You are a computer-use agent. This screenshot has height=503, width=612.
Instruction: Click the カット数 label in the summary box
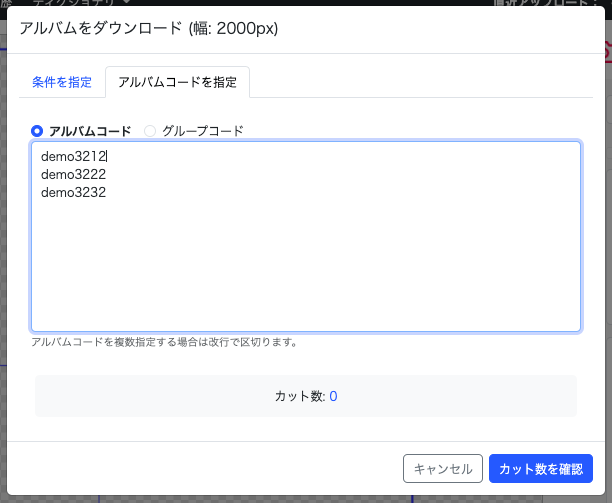[x=299, y=396]
